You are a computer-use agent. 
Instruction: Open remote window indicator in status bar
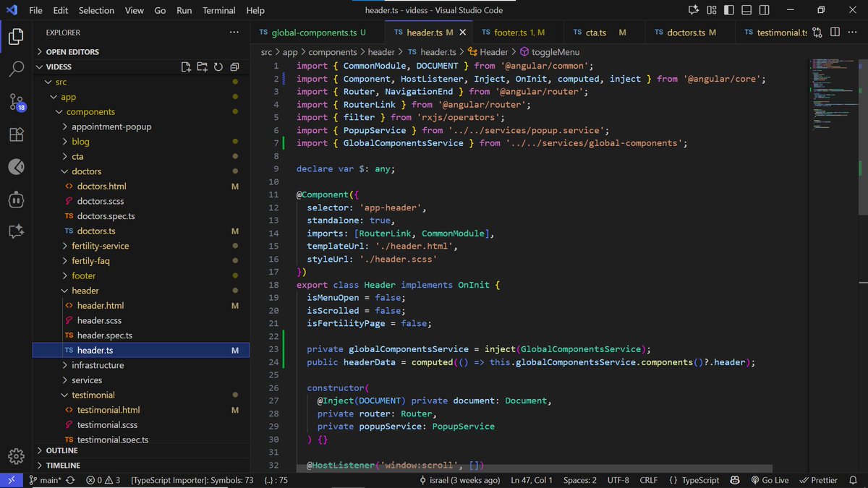click(x=12, y=480)
